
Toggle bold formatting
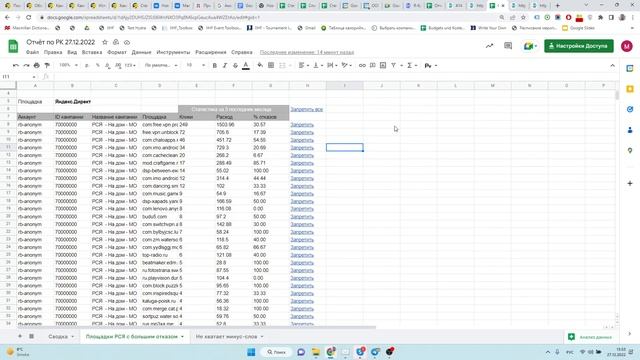click(x=215, y=65)
